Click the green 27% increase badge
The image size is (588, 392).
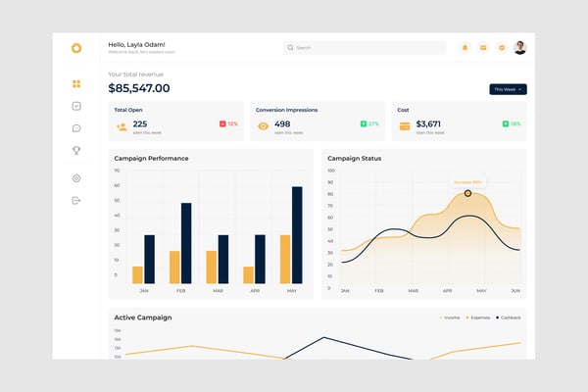coord(369,123)
